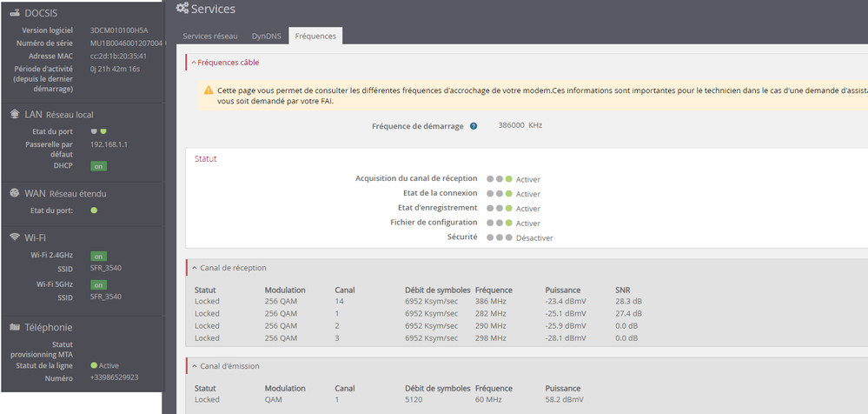Click the Sécurité status indicator dots
Screen dimensions: 868x414
point(499,237)
